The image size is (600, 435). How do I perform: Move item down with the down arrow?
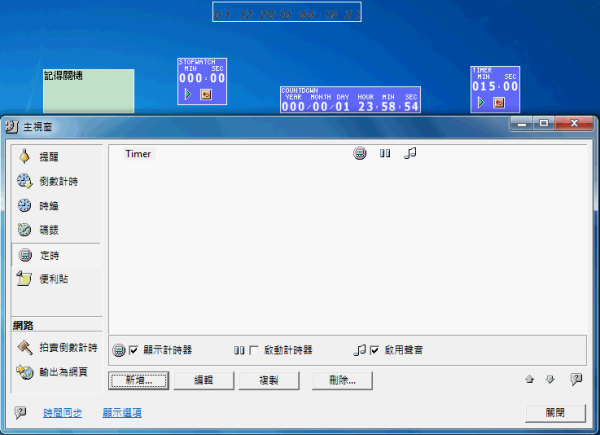550,379
